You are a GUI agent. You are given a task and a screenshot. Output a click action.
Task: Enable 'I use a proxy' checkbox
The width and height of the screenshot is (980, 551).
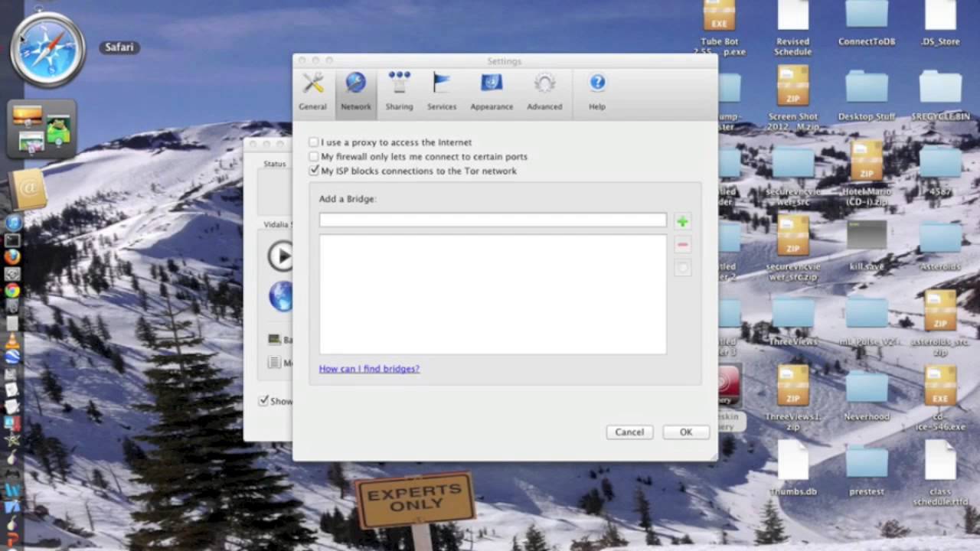tap(314, 142)
